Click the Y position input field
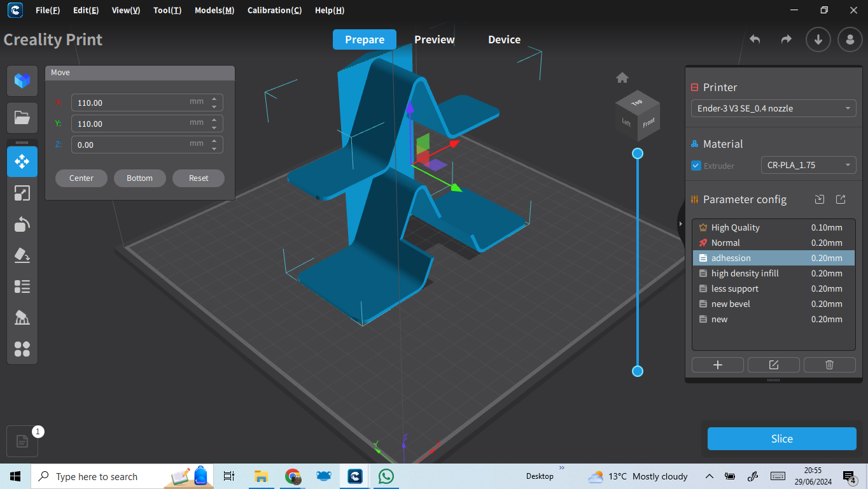868x489 pixels. [x=147, y=124]
